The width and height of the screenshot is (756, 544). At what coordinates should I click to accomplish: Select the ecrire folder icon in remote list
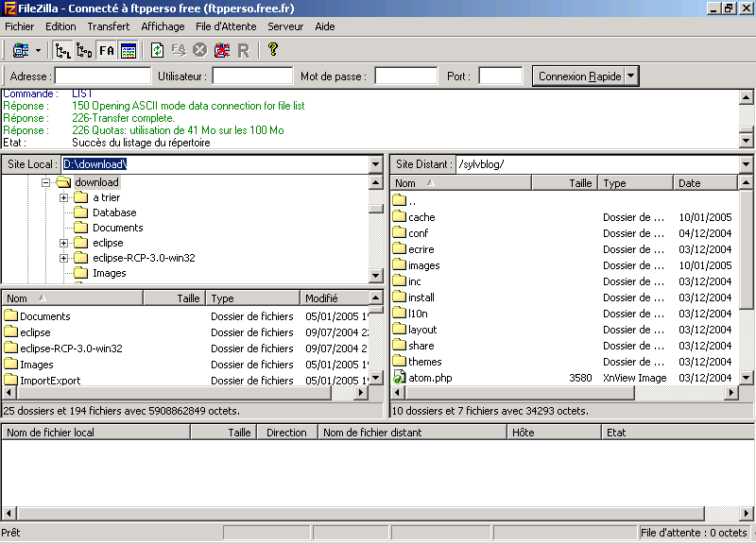(x=399, y=248)
